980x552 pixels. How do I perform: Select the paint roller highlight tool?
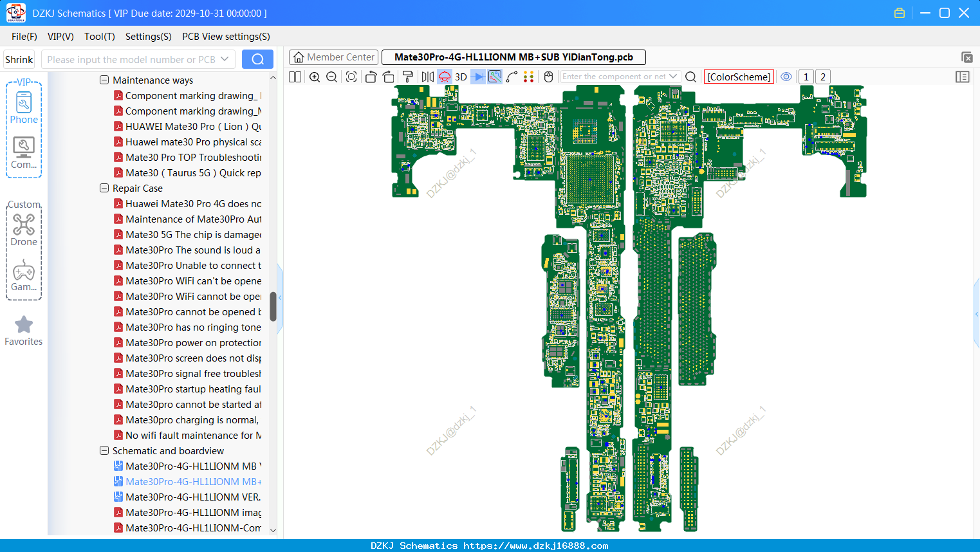(408, 77)
